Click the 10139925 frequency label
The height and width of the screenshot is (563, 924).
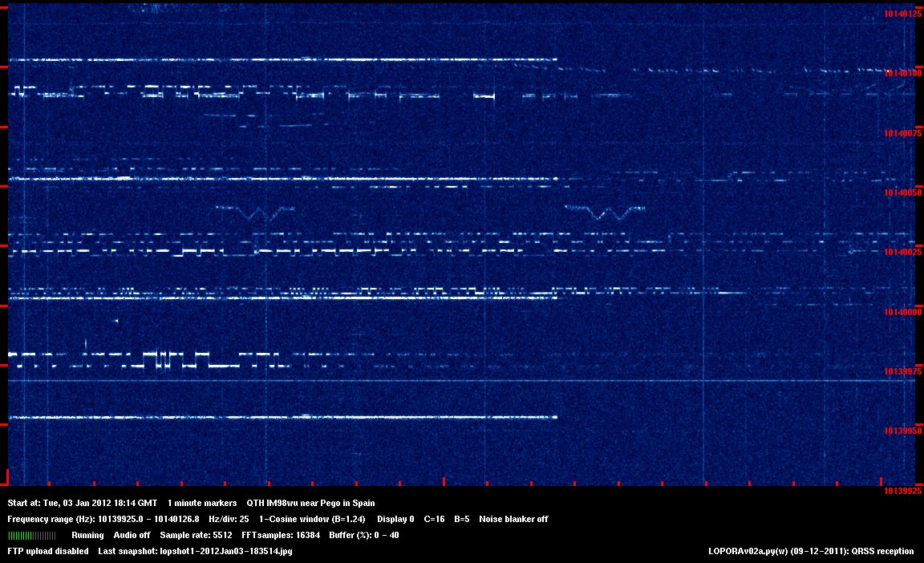(903, 491)
